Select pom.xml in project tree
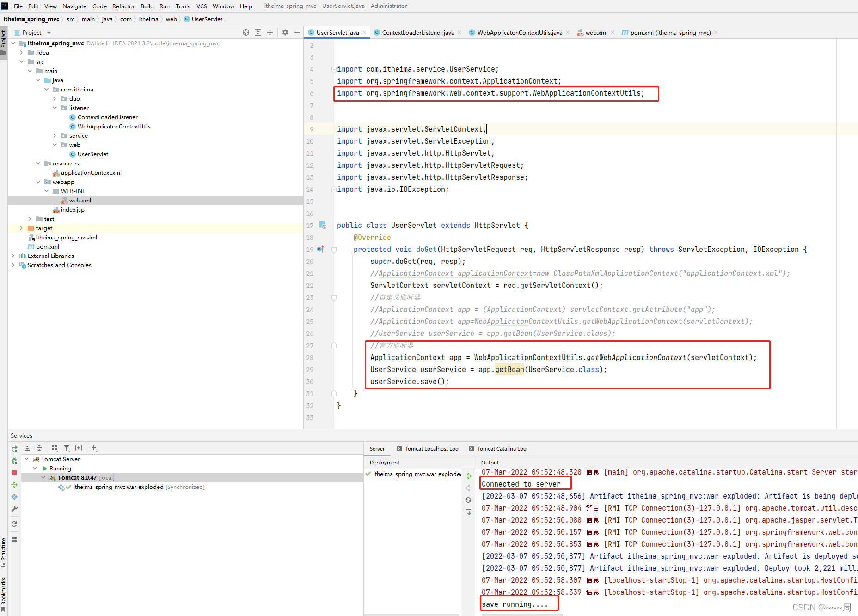This screenshot has width=858, height=616. [47, 246]
